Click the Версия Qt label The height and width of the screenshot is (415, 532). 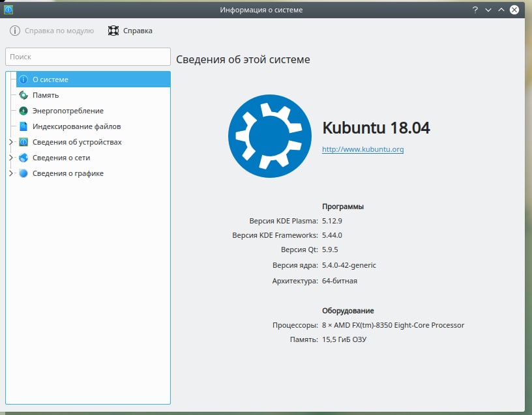[x=299, y=250]
